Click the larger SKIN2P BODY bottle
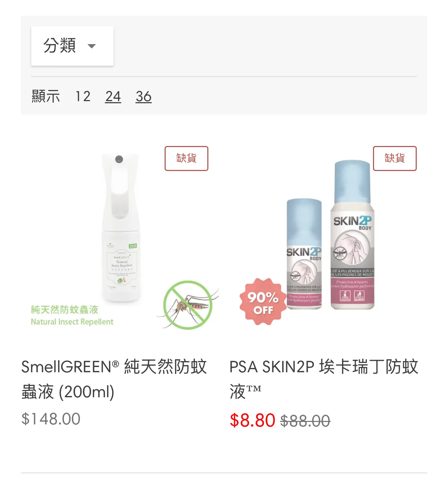This screenshot has height=488, width=448. 352,235
